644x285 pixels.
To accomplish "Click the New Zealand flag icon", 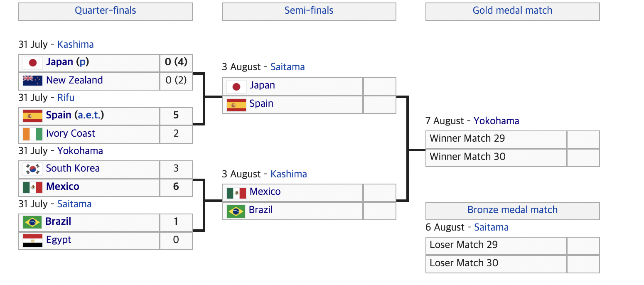I will click(x=33, y=81).
